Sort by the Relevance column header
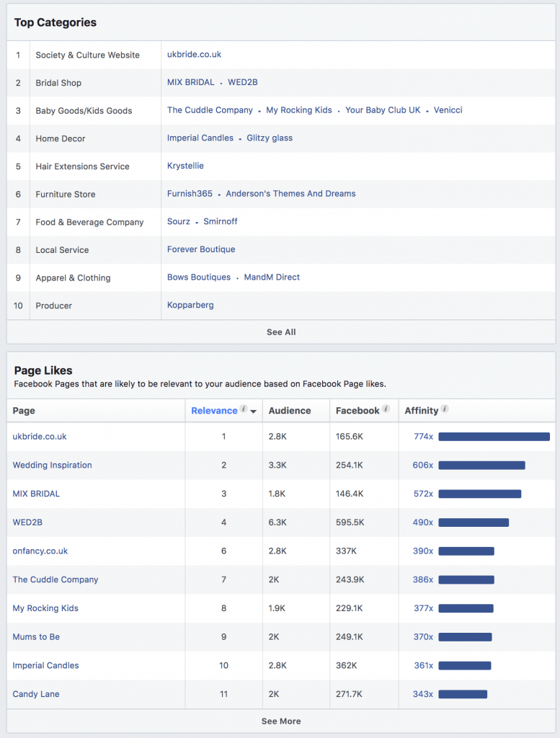This screenshot has height=738, width=560. pos(214,411)
